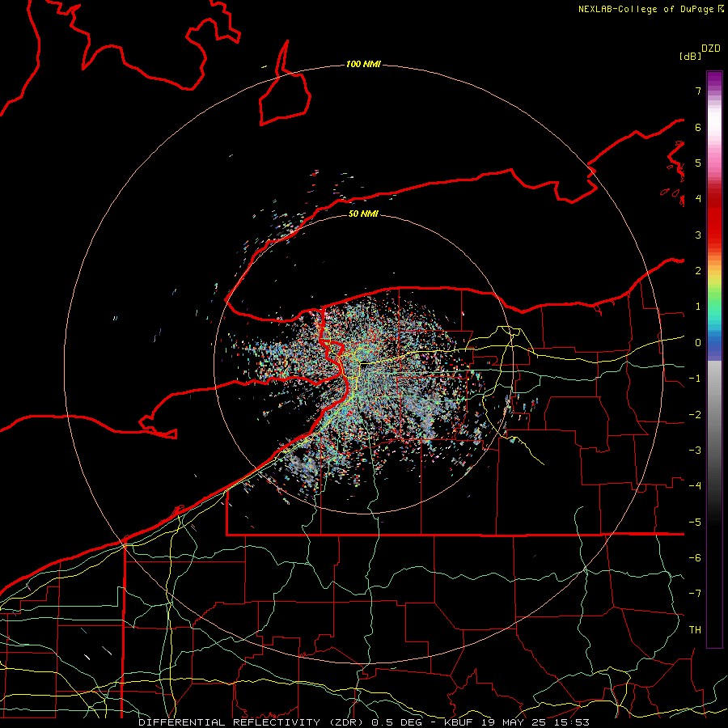Click the colorbar value -1 label

695,379
